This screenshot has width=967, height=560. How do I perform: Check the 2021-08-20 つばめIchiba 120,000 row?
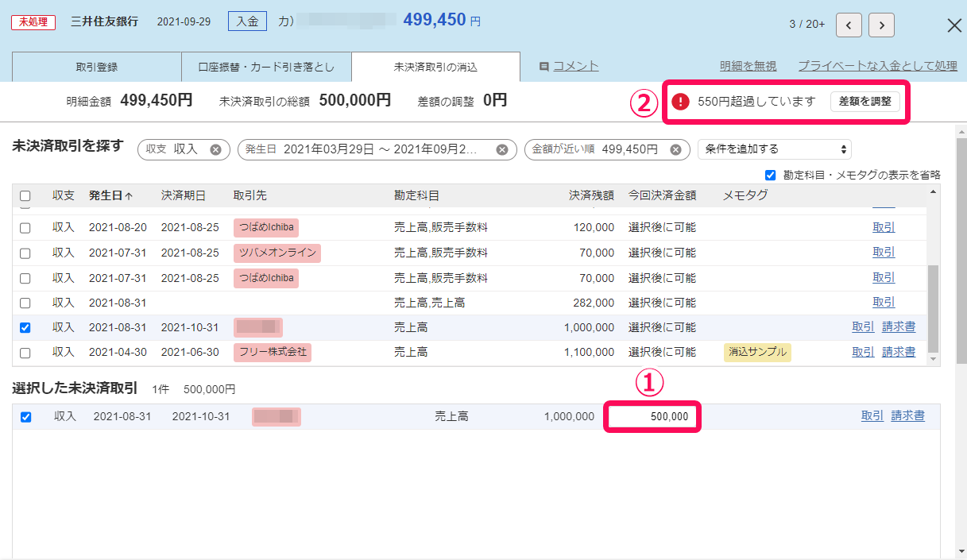pyautogui.click(x=25, y=228)
